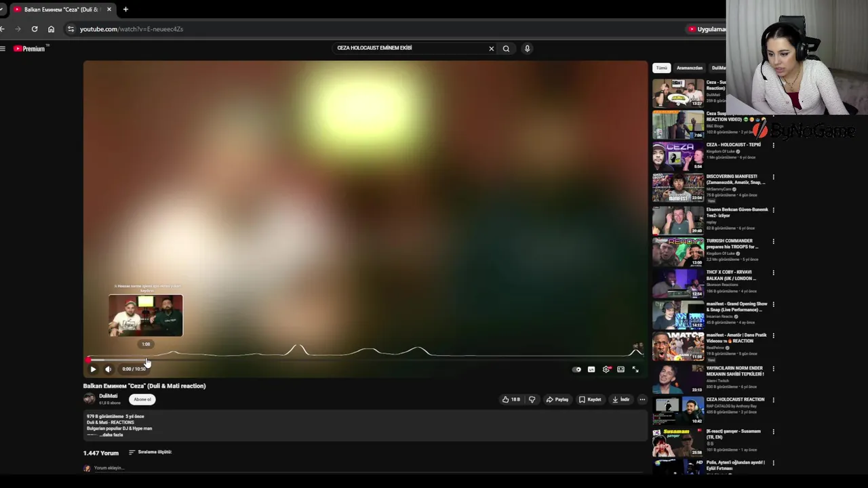The width and height of the screenshot is (868, 488).
Task: Reload the page in browser
Action: point(35,29)
